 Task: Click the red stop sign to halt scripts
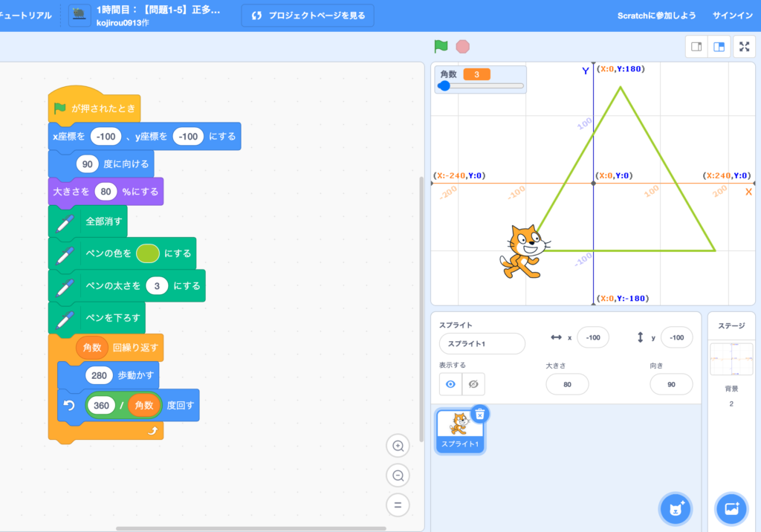point(463,45)
